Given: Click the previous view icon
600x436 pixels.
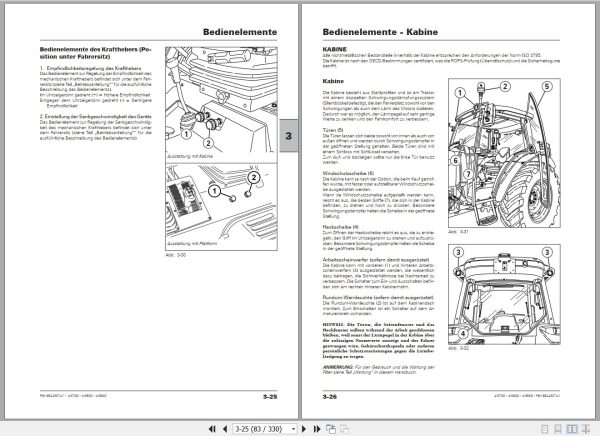Looking at the screenshot, I should click(331, 429).
